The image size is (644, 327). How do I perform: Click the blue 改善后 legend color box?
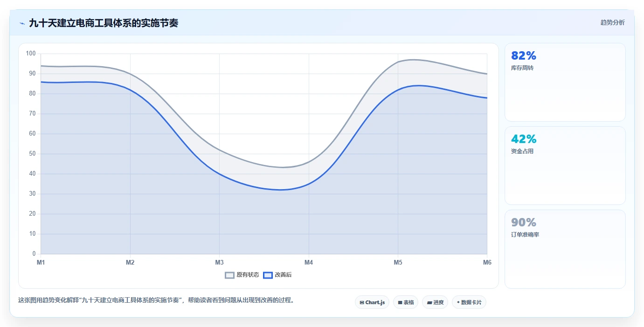click(x=268, y=275)
